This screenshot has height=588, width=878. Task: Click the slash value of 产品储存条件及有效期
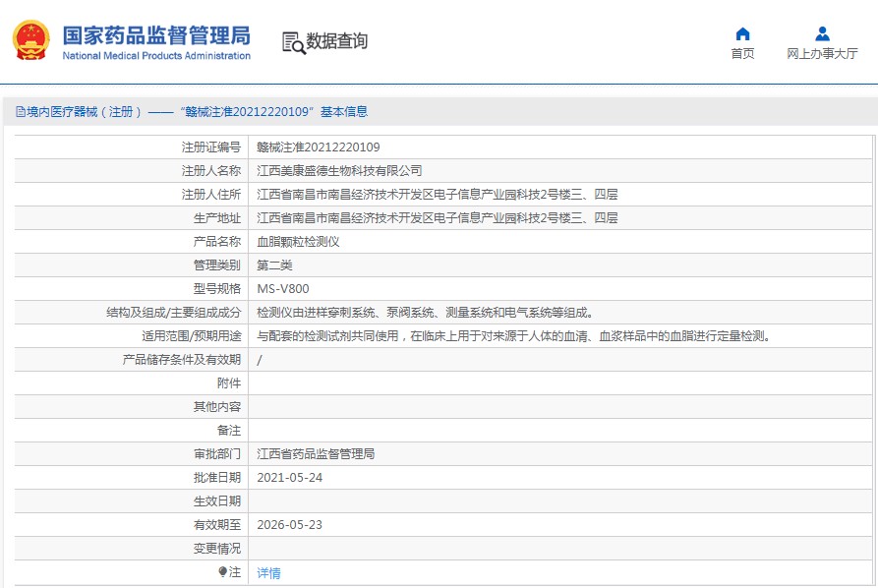[260, 360]
